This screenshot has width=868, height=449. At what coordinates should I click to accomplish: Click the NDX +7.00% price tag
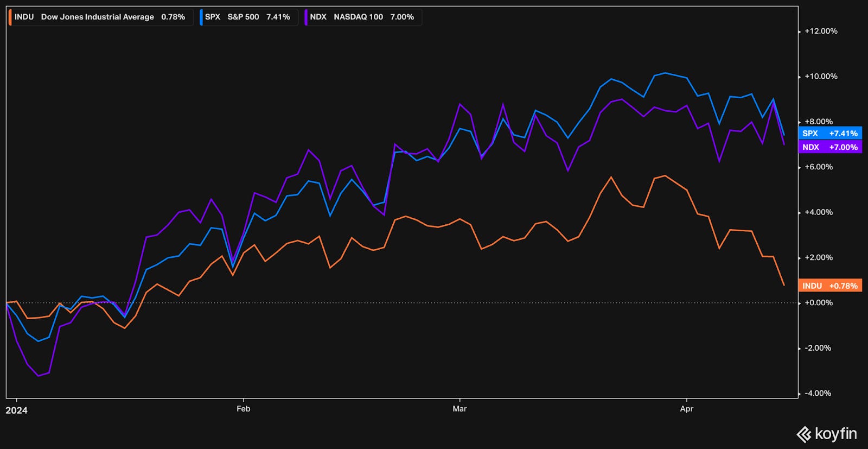(x=830, y=147)
